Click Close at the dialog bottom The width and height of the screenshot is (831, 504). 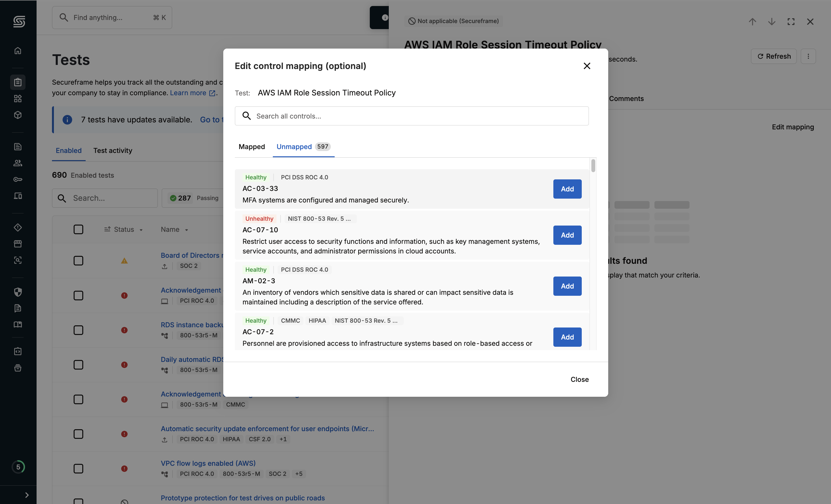coord(579,379)
